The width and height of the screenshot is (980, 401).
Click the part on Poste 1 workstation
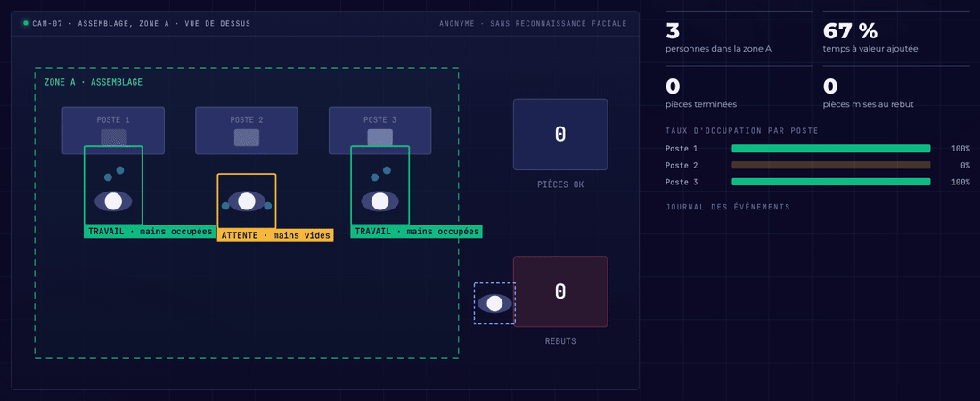coord(113,137)
